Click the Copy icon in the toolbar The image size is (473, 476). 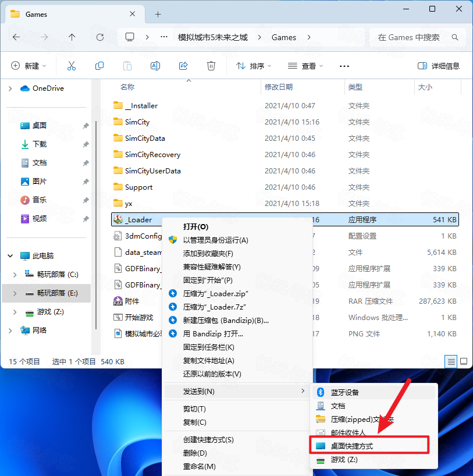click(x=99, y=66)
